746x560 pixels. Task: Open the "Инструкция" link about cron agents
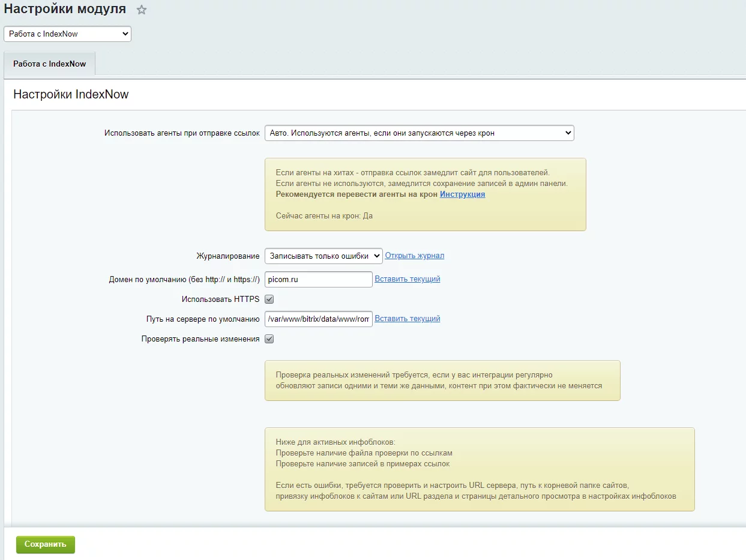tap(462, 194)
